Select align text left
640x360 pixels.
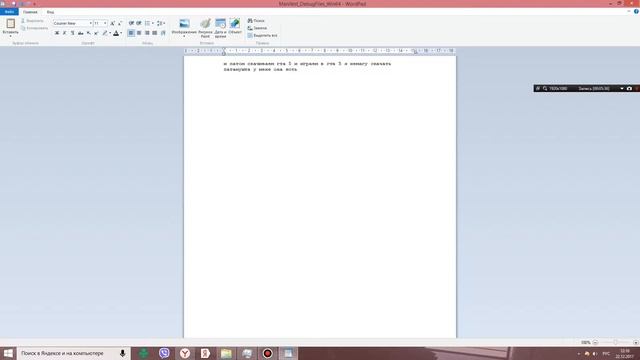coord(131,33)
